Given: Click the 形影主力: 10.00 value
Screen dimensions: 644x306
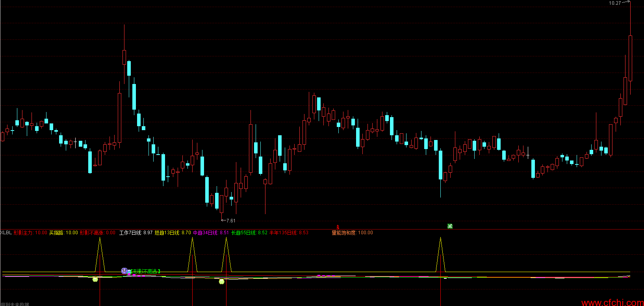Looking at the screenshot, I should [x=30, y=233].
